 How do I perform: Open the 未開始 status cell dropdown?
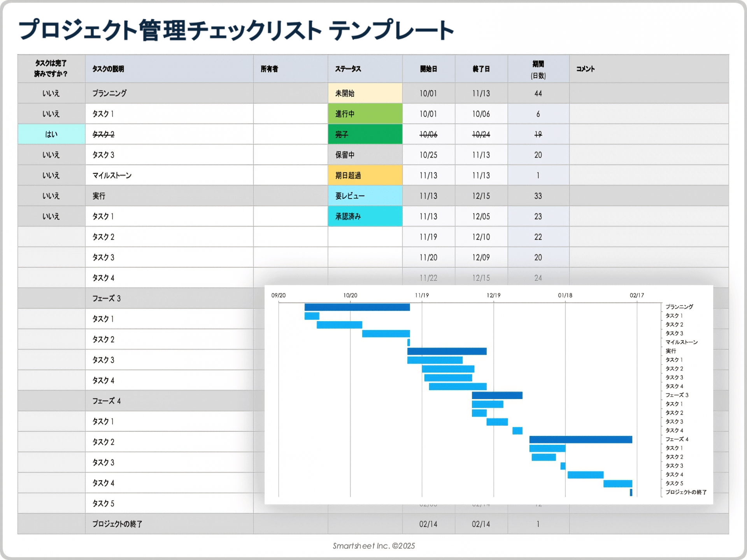click(x=365, y=93)
